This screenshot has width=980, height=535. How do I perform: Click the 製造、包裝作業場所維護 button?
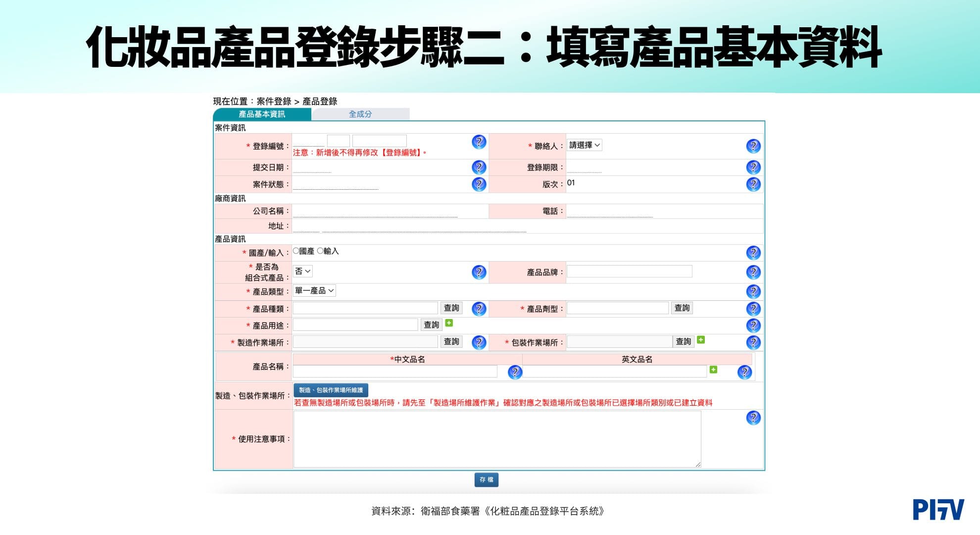331,391
